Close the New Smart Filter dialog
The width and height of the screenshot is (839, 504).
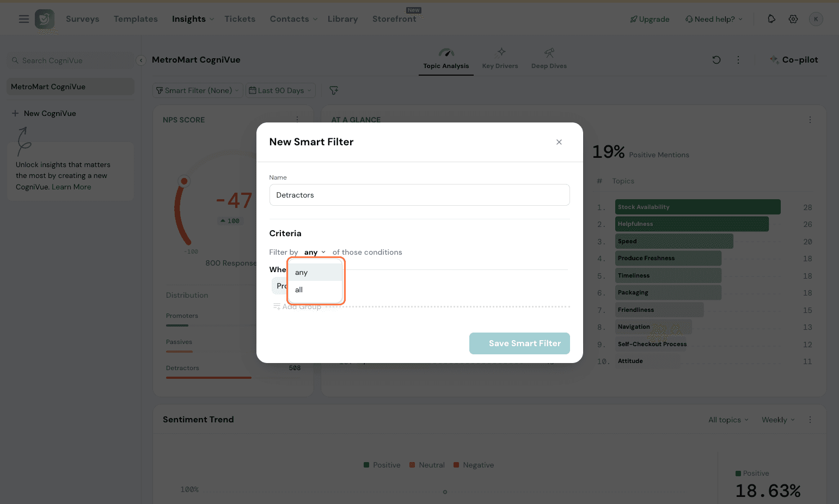[x=559, y=142]
